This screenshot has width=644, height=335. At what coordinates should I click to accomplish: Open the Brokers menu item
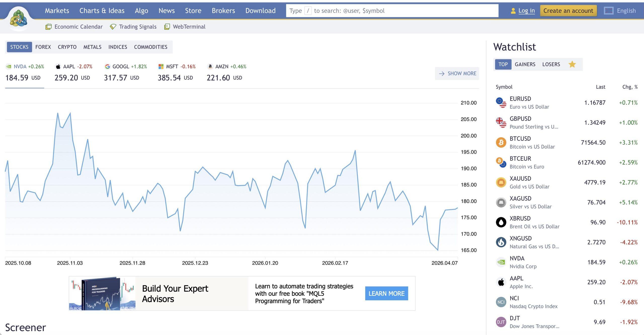pyautogui.click(x=223, y=11)
